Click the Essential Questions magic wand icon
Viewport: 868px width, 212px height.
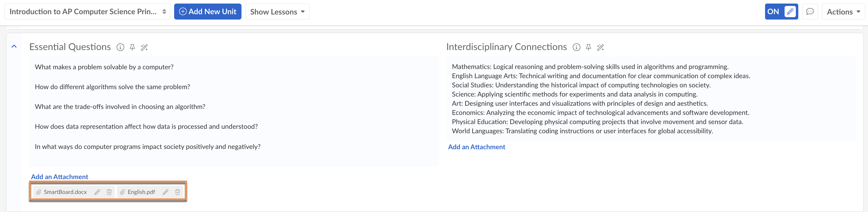pyautogui.click(x=144, y=47)
